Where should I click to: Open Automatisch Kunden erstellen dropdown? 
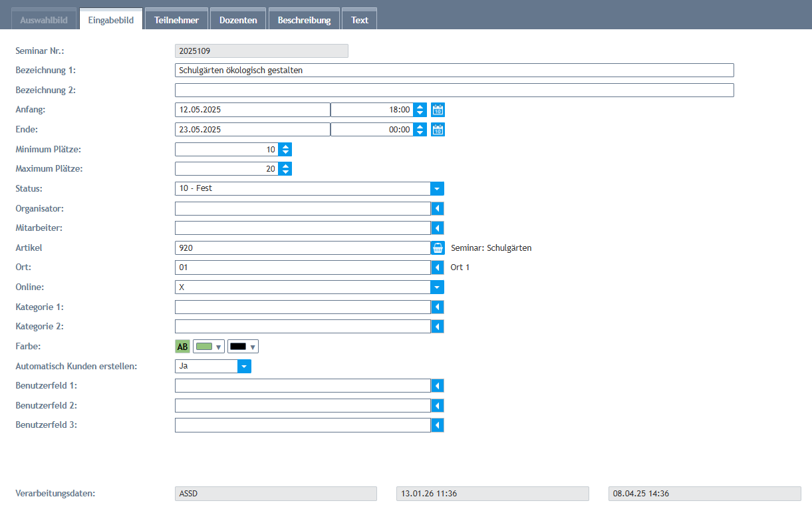coord(244,366)
